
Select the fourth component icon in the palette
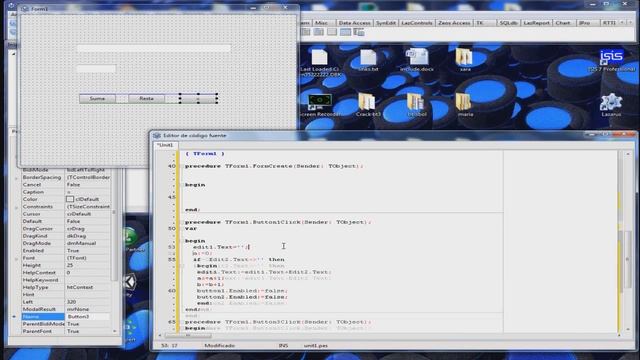[x=345, y=32]
